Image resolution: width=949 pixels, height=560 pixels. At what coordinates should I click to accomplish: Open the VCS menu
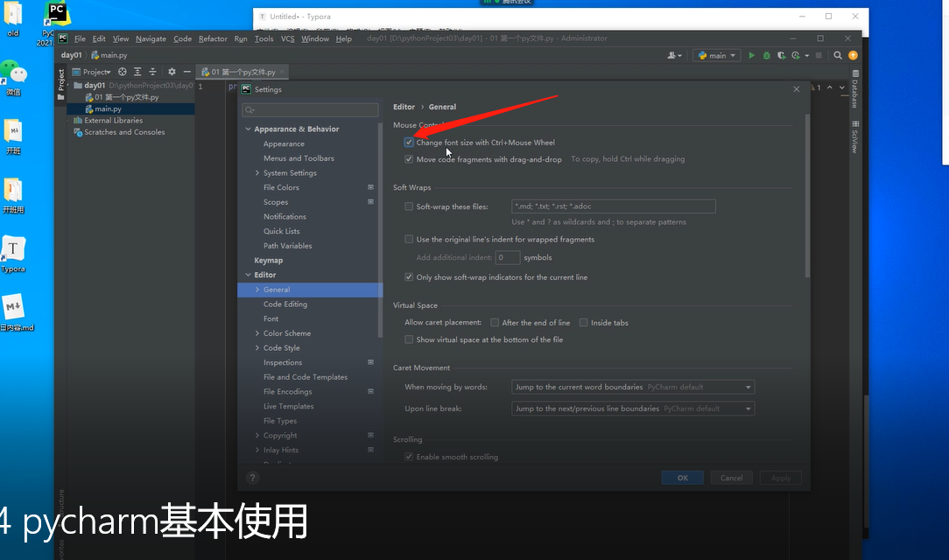287,38
